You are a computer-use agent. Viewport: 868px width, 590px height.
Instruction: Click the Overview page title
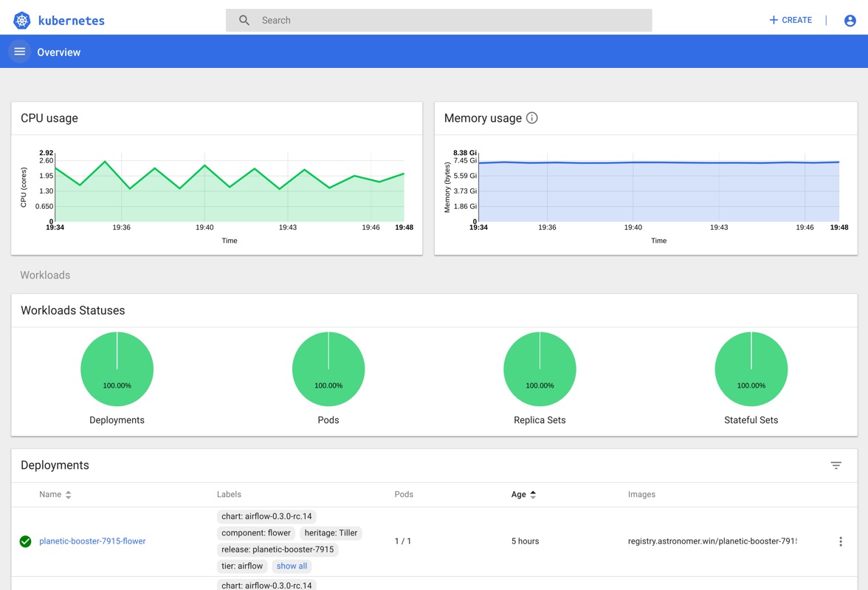click(59, 52)
